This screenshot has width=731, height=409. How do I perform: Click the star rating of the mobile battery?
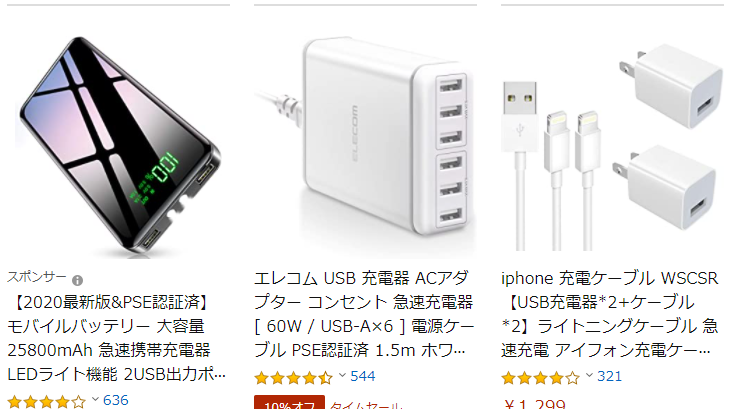point(47,402)
